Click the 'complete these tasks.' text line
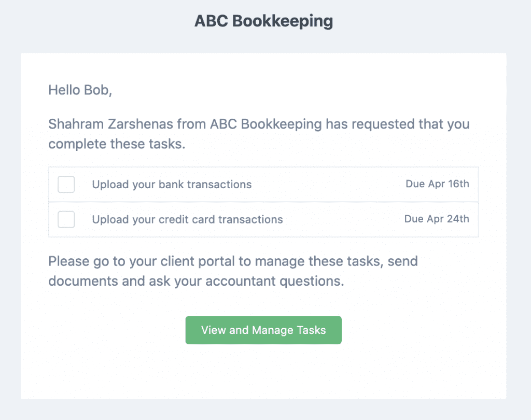This screenshot has width=531, height=420. point(117,144)
